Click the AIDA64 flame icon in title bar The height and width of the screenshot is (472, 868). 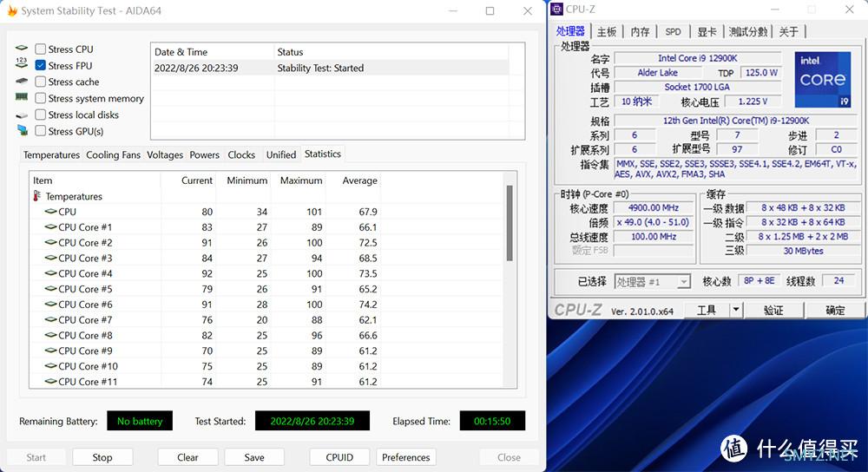[x=12, y=11]
